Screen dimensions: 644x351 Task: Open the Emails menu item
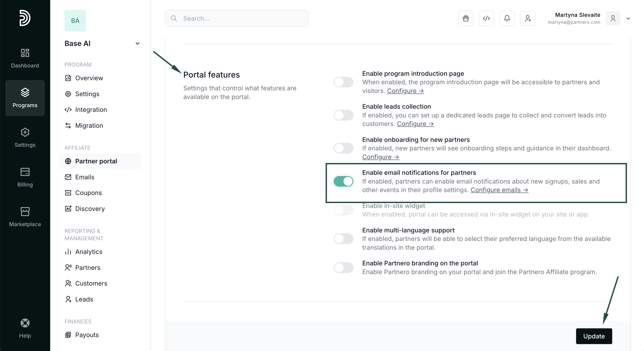[x=84, y=177]
